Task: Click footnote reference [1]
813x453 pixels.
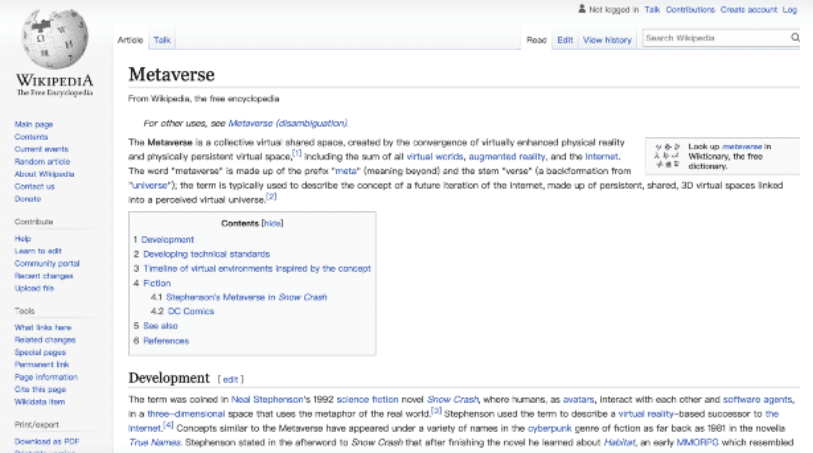Action: point(297,153)
